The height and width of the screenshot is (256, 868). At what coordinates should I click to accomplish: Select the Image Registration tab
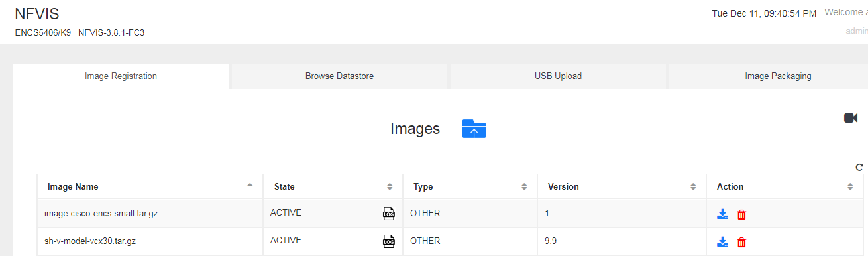coord(121,76)
